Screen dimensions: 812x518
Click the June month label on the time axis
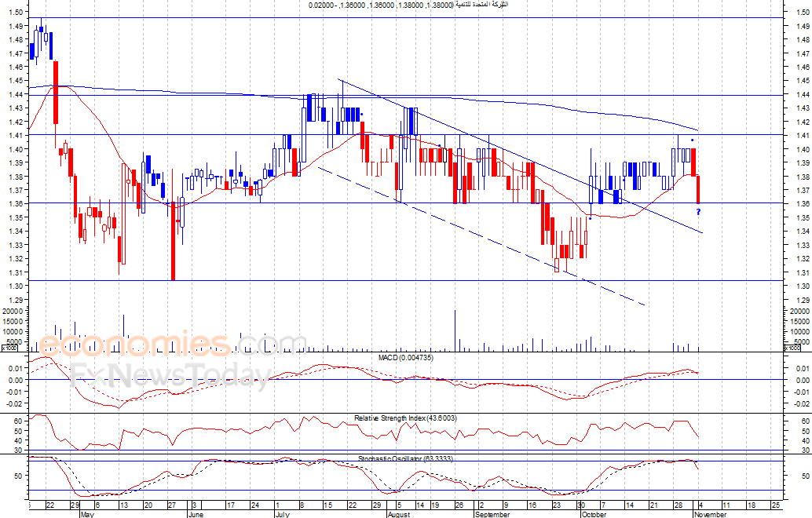(196, 514)
